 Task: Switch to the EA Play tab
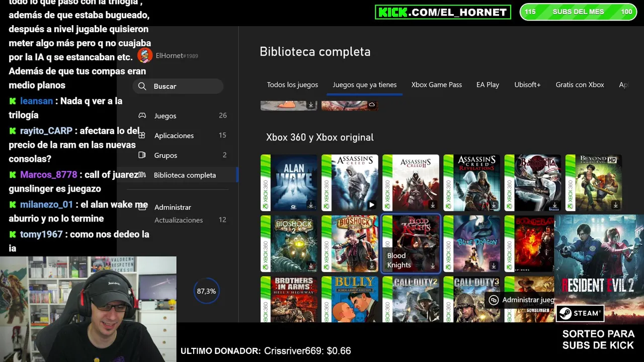(x=488, y=84)
